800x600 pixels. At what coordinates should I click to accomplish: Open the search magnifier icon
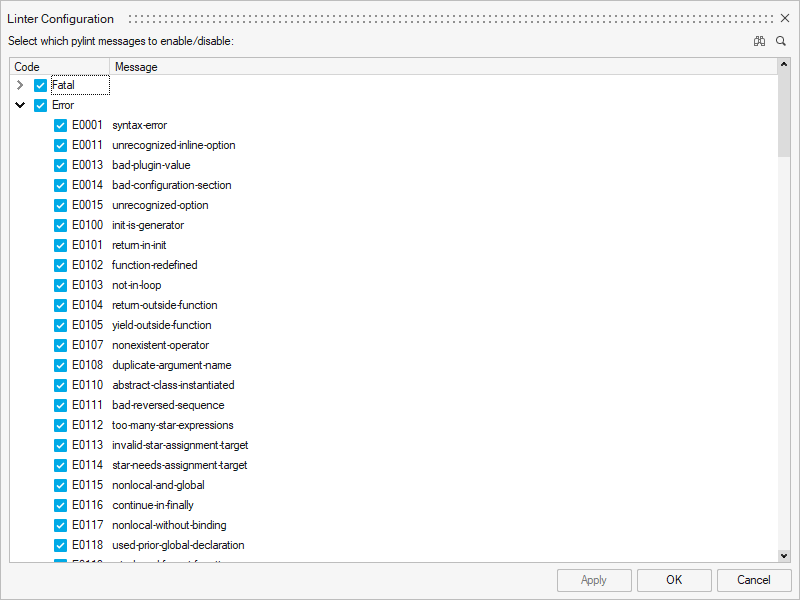coord(781,41)
